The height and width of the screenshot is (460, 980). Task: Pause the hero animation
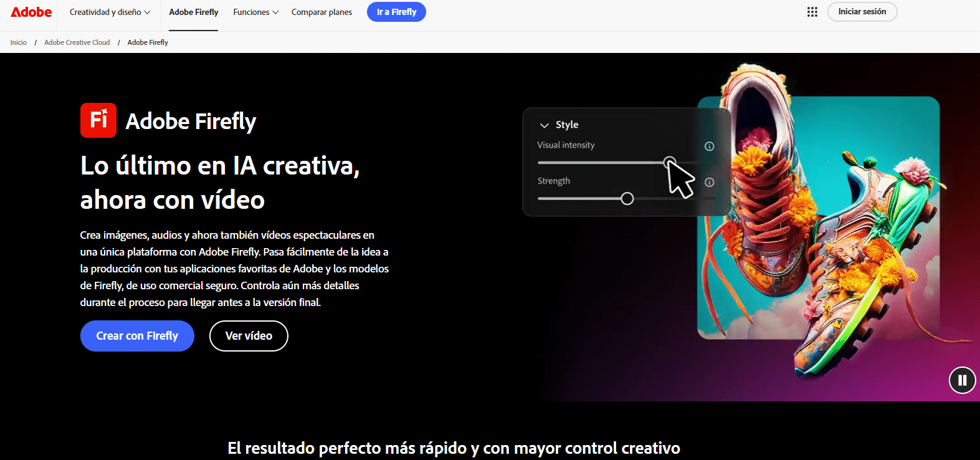click(962, 380)
